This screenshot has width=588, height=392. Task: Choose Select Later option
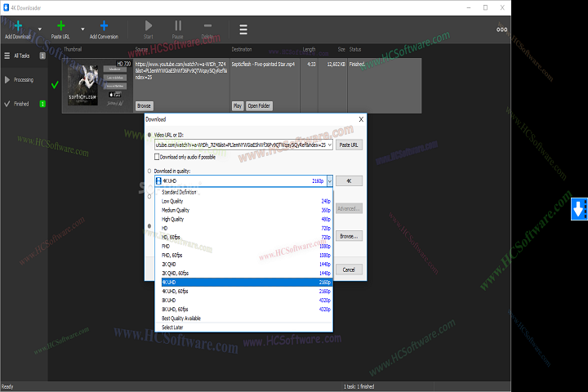pyautogui.click(x=243, y=327)
